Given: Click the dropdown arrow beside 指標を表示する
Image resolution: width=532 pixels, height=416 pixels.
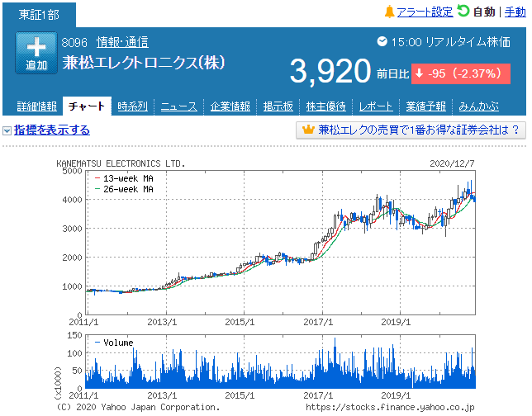Looking at the screenshot, I should [7, 130].
